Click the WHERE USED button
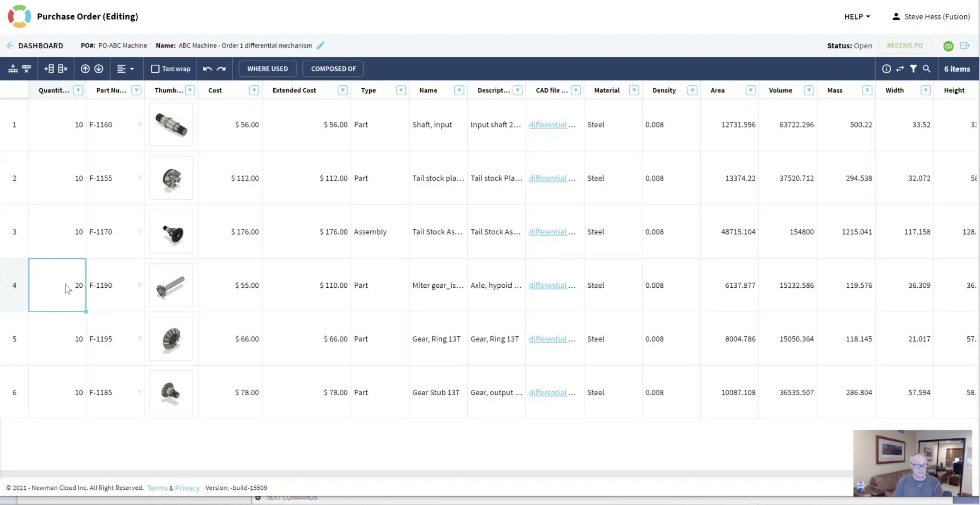The image size is (980, 505). point(268,69)
